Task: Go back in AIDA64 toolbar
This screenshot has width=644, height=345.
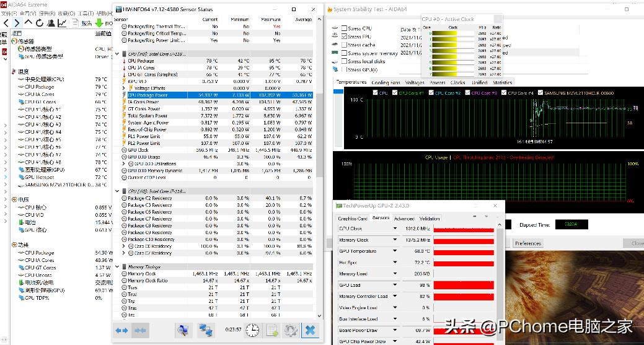Action: click(6, 22)
